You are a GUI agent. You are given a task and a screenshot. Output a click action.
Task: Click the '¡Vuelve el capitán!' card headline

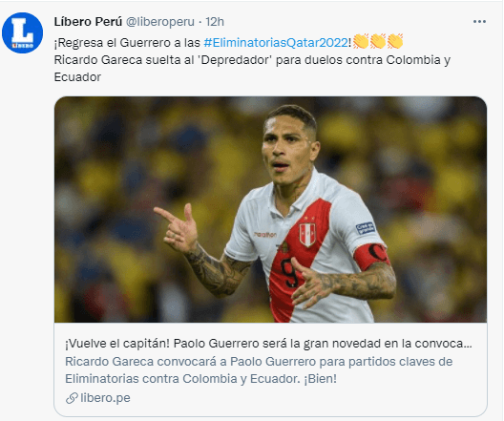point(268,344)
